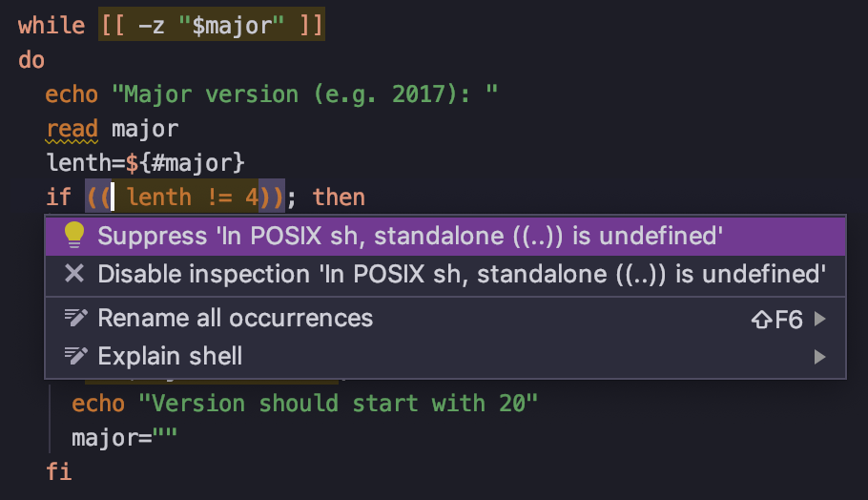Expand the Explain shell submenu arrow
868x500 pixels.
click(819, 358)
